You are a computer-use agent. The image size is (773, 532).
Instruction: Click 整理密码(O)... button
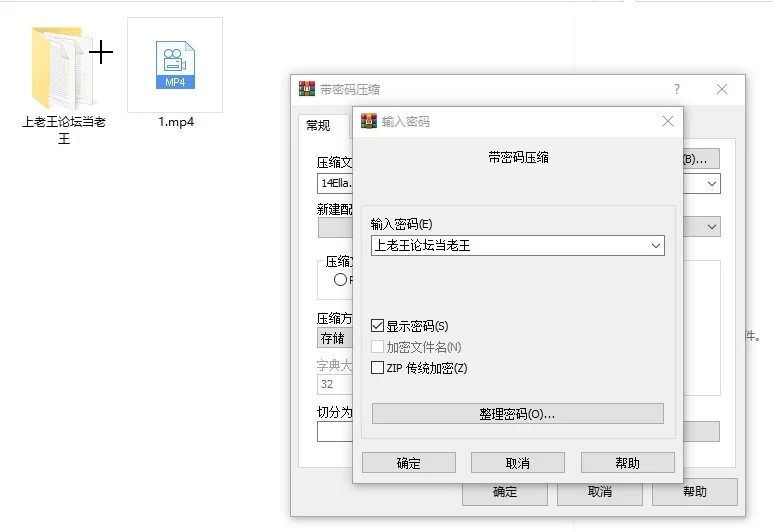[518, 414]
